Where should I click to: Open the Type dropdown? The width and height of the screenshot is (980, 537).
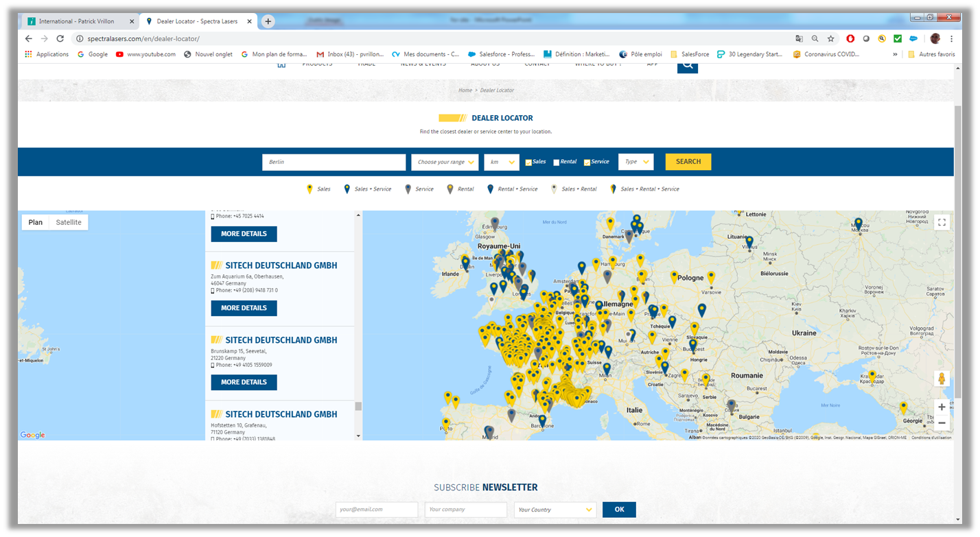[635, 162]
